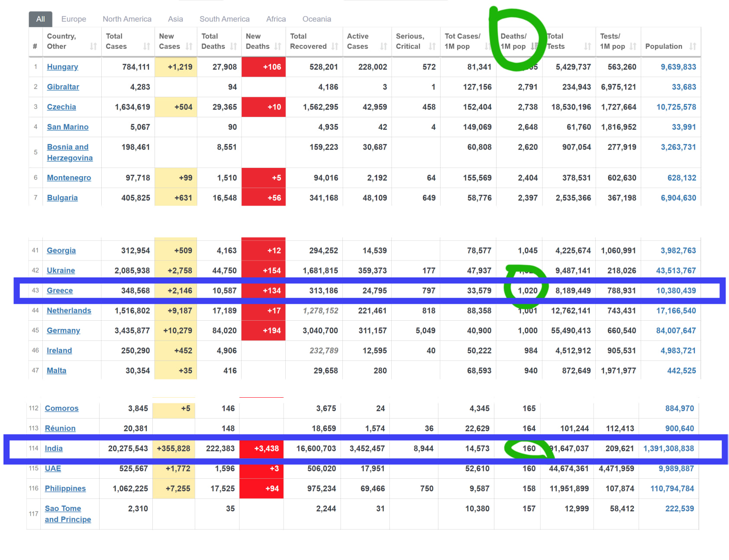Click the New Cases sort arrows

pos(189,46)
